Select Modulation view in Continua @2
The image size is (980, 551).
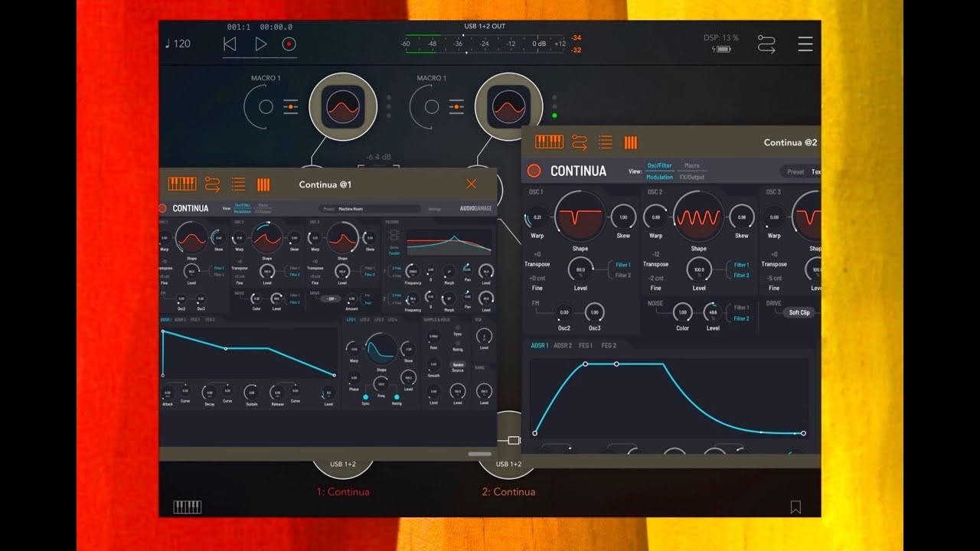point(659,177)
